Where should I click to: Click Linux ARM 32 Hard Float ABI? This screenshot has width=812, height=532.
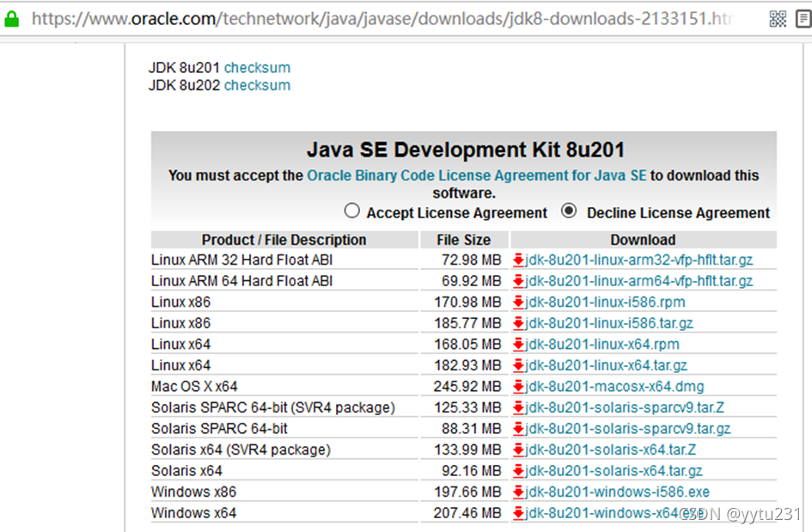tap(241, 260)
